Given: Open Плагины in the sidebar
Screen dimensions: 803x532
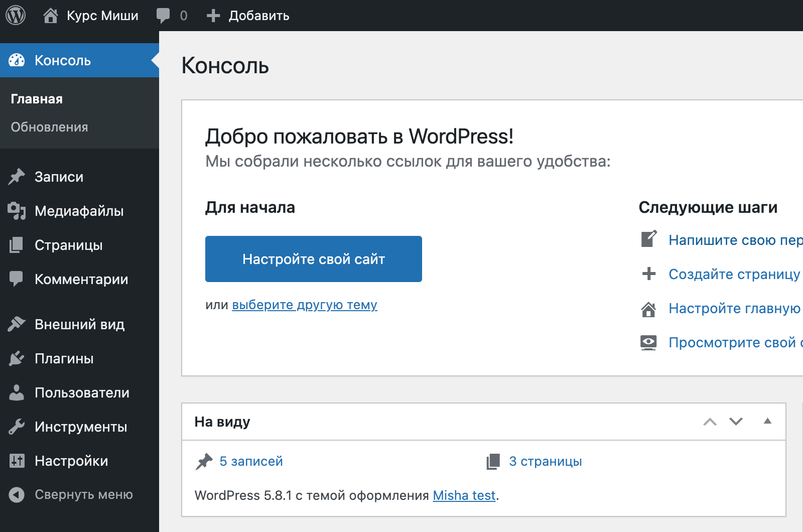Looking at the screenshot, I should point(79,358).
